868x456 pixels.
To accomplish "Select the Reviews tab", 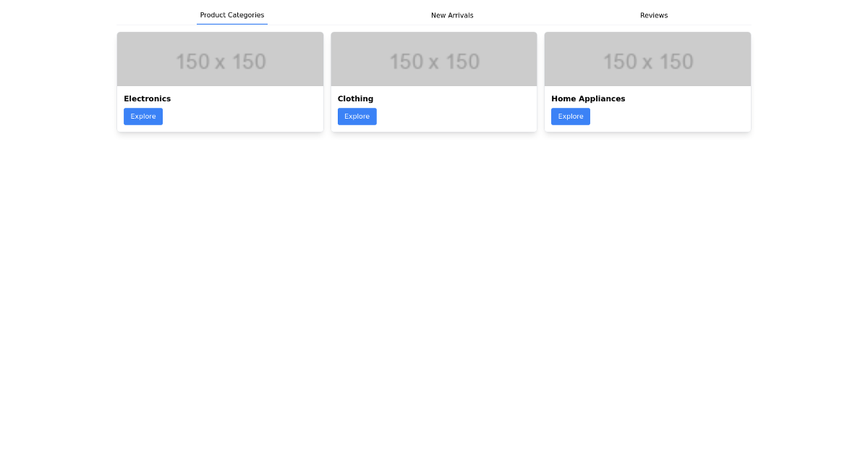I will point(653,14).
